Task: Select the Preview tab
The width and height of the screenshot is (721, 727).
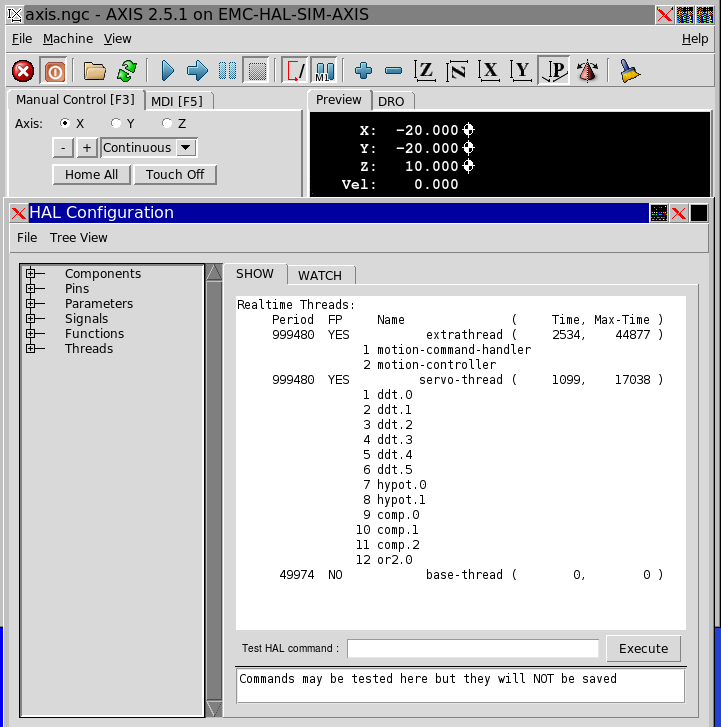Action: click(x=338, y=100)
